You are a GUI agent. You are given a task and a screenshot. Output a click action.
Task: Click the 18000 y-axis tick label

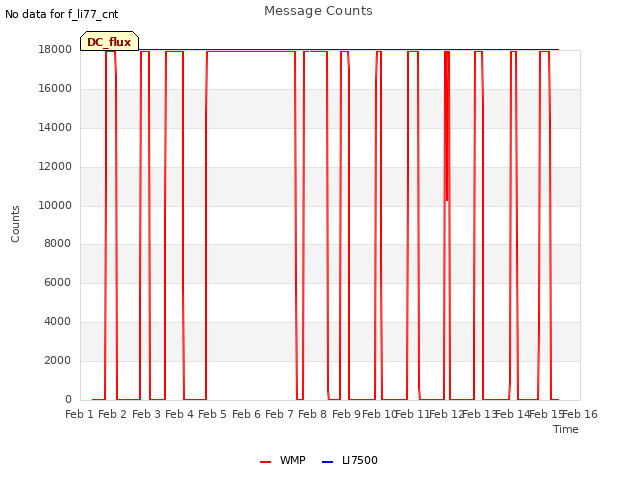pos(55,49)
